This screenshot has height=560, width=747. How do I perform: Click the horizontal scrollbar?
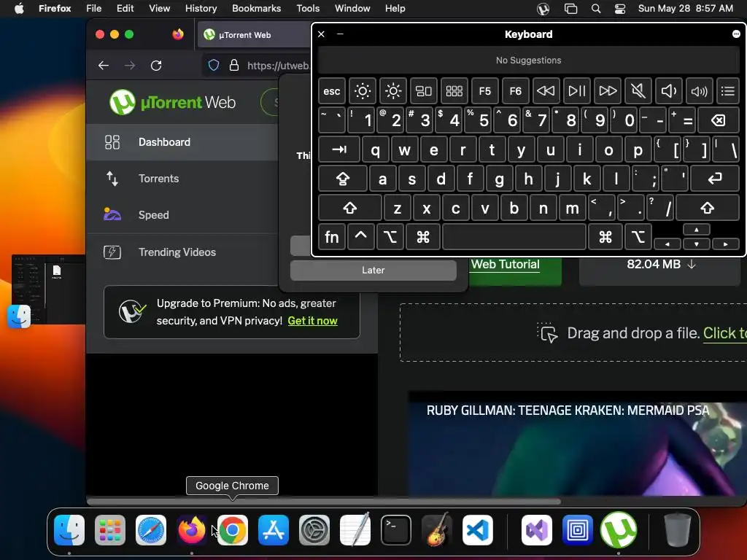tap(324, 502)
